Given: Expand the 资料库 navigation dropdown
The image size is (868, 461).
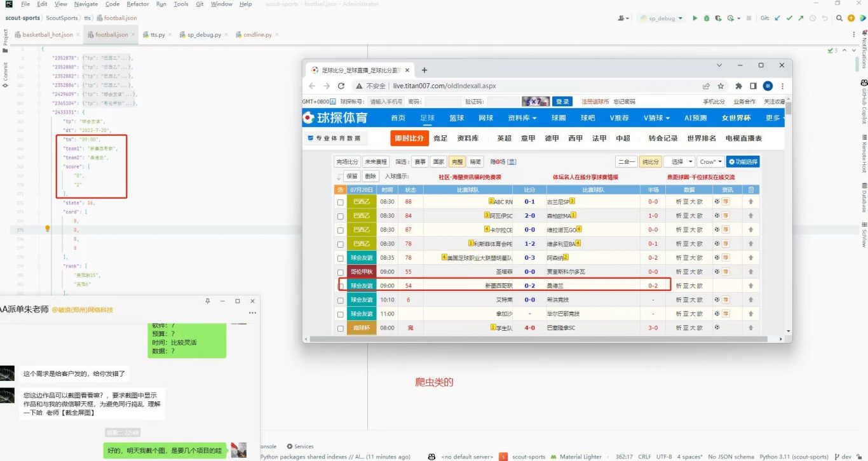Looking at the screenshot, I should click(x=522, y=117).
